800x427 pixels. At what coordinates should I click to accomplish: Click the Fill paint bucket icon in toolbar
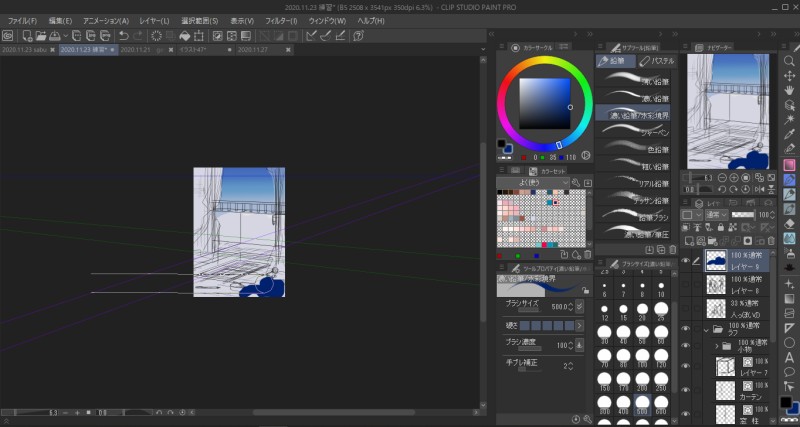tap(185, 36)
